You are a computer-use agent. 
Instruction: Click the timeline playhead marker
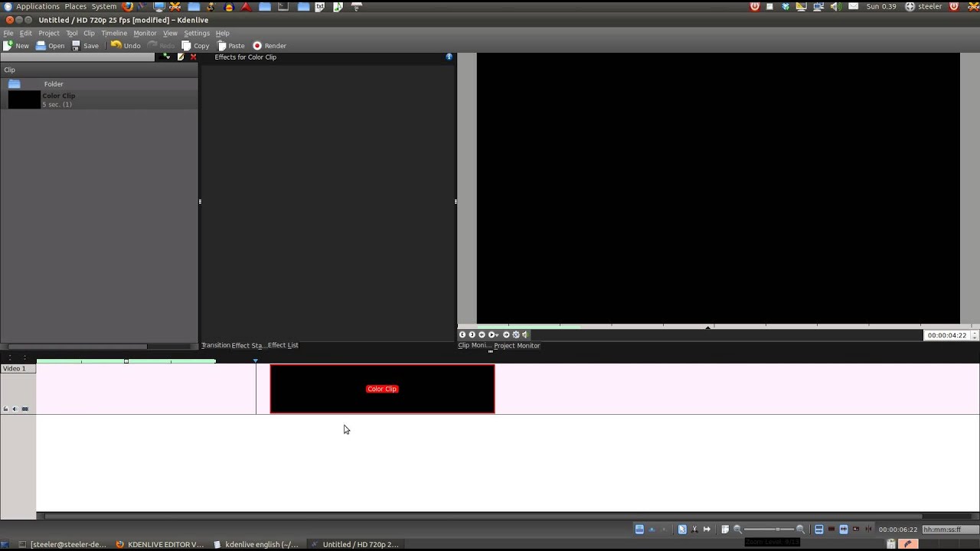pyautogui.click(x=256, y=360)
